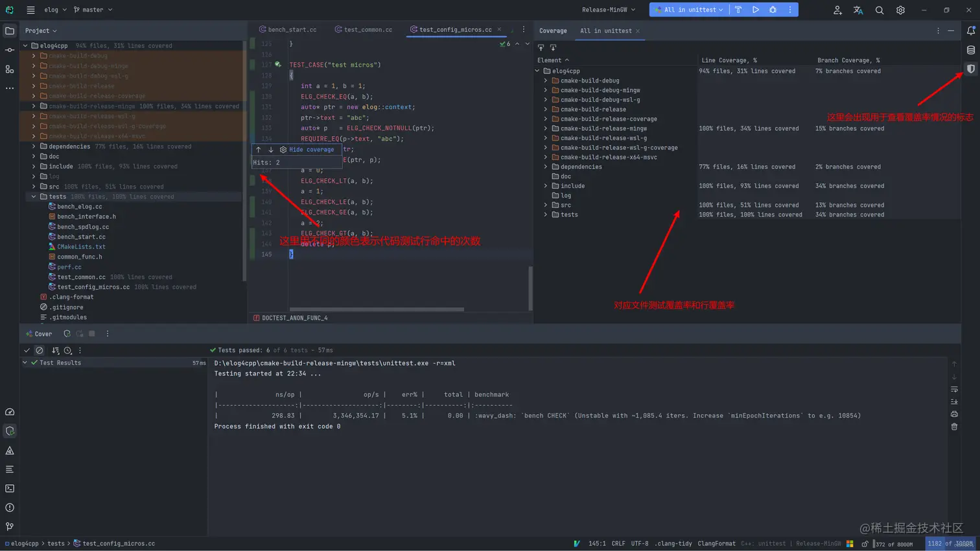Open the translation plugin icon
This screenshot has height=551, width=980.
tap(858, 10)
